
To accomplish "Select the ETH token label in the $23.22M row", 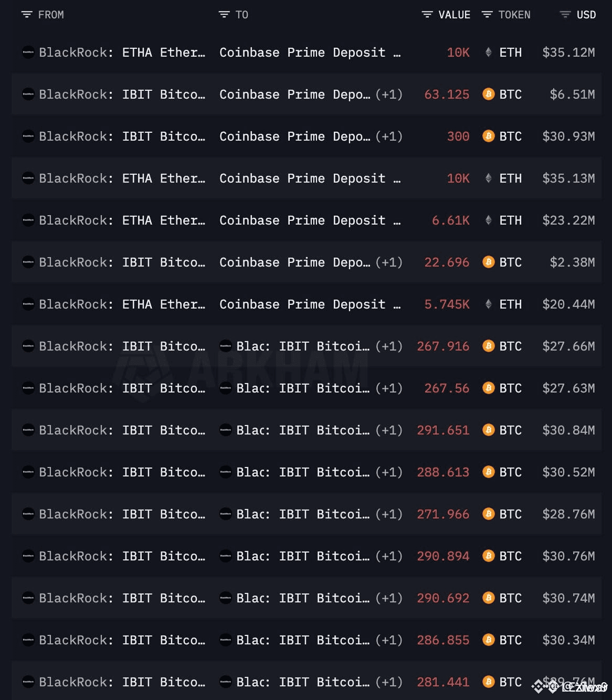I will pos(511,220).
